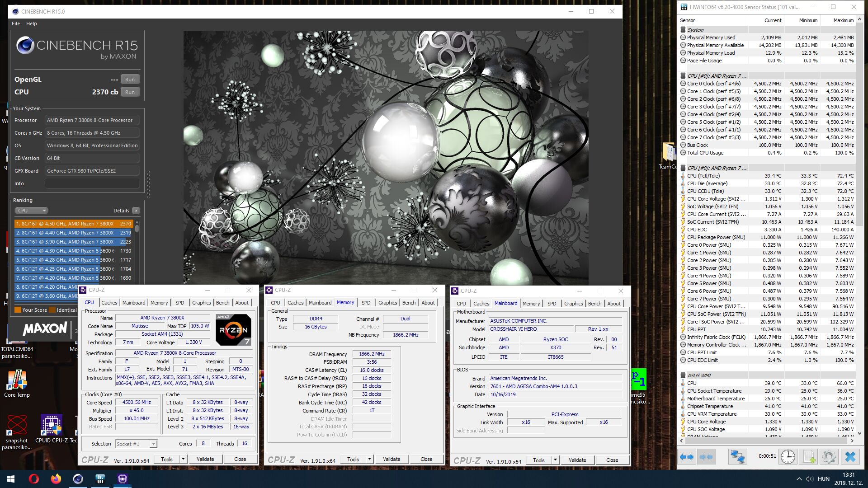This screenshot has height=488, width=868.
Task: Click thermometer icon beside CPU (Tctl/Tdie)
Action: tap(683, 176)
